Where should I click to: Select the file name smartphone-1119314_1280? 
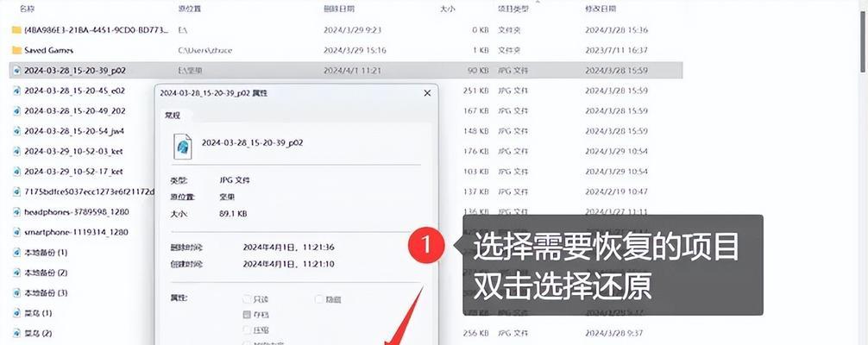point(77,232)
